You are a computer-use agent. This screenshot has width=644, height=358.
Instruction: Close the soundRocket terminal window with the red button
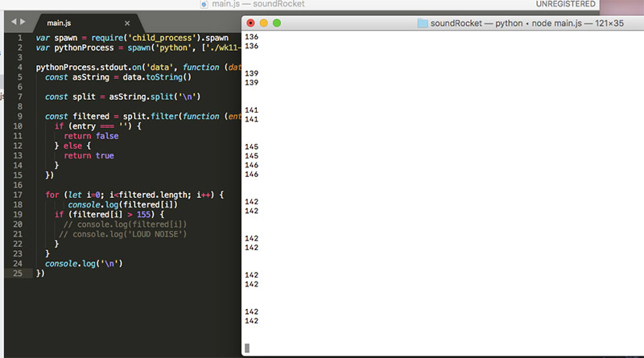coord(250,23)
